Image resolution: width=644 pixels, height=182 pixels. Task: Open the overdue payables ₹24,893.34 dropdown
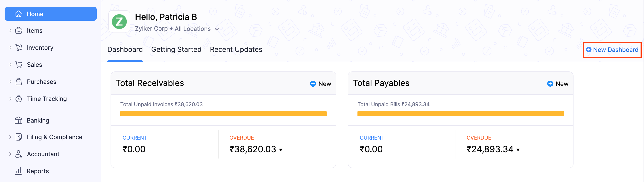[518, 150]
